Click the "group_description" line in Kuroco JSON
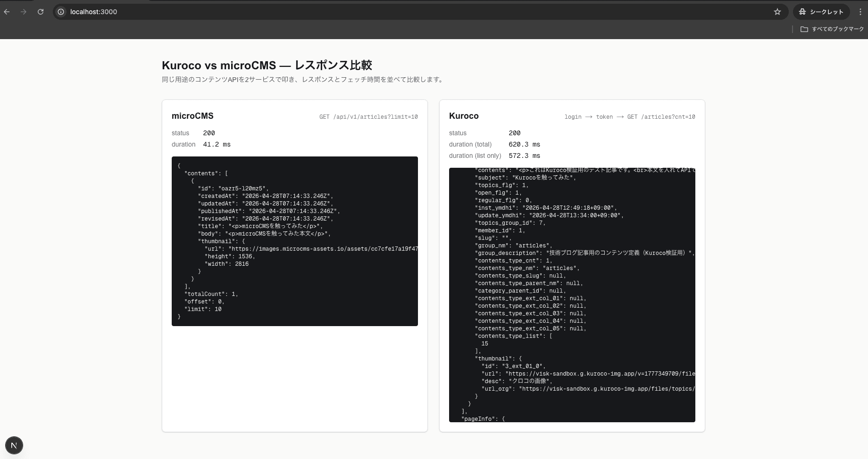The width and height of the screenshot is (868, 459). point(585,253)
